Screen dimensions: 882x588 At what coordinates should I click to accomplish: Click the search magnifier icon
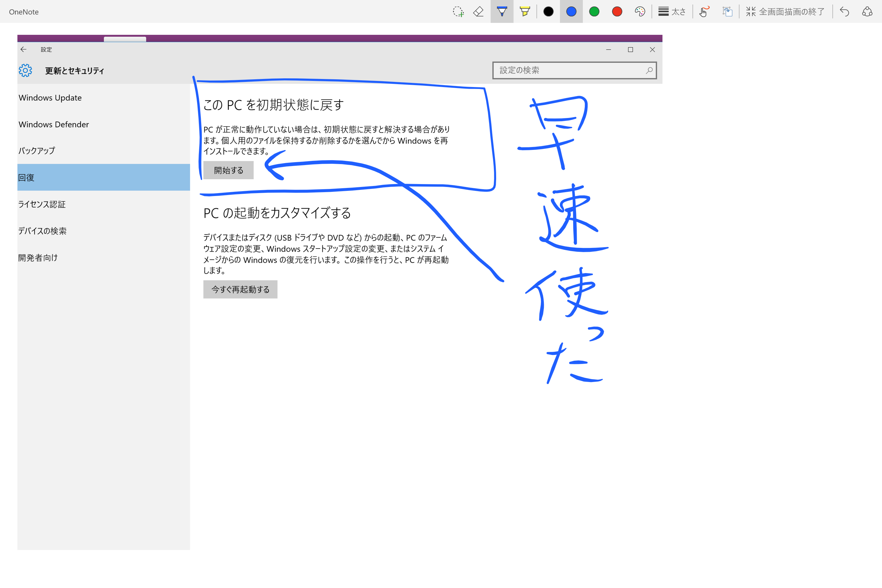pos(649,71)
